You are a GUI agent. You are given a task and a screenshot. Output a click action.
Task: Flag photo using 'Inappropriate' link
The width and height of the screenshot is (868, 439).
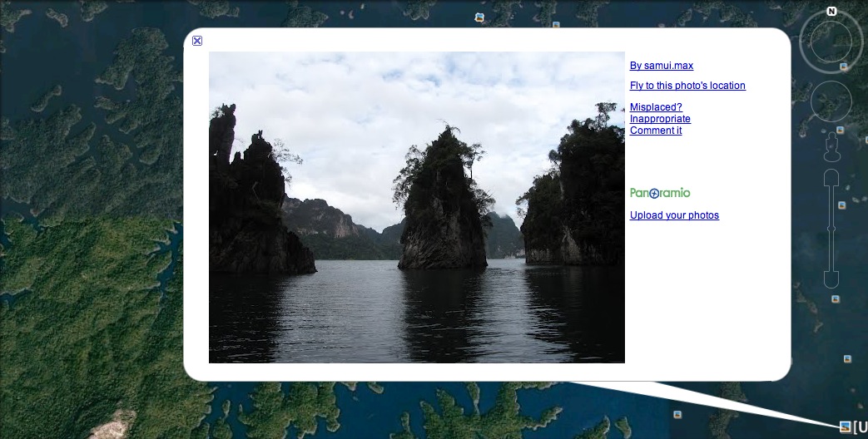pyautogui.click(x=660, y=119)
